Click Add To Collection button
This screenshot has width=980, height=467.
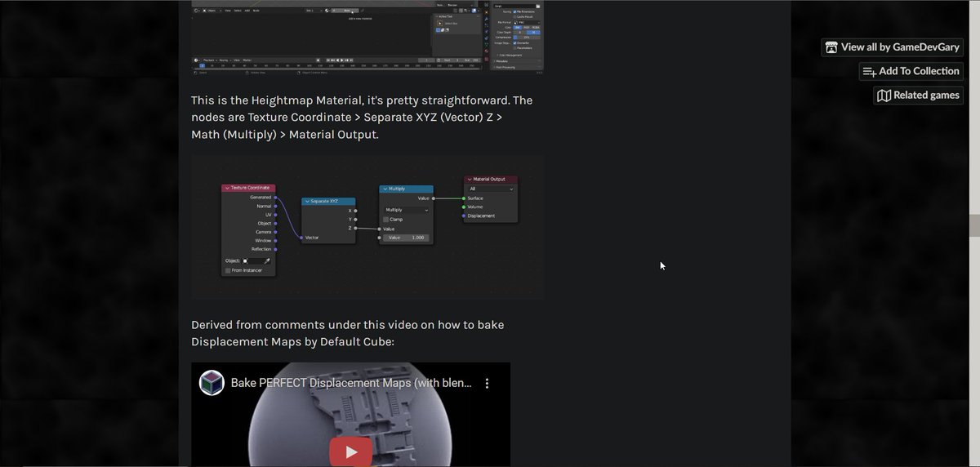[911, 71]
